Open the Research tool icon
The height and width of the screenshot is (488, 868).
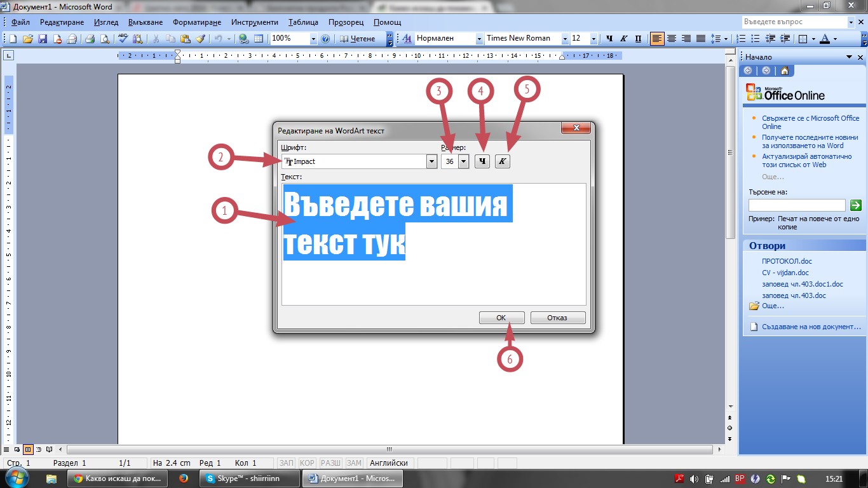click(137, 39)
